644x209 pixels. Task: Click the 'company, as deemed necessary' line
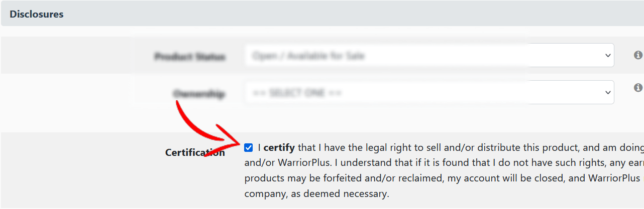pyautogui.click(x=317, y=193)
